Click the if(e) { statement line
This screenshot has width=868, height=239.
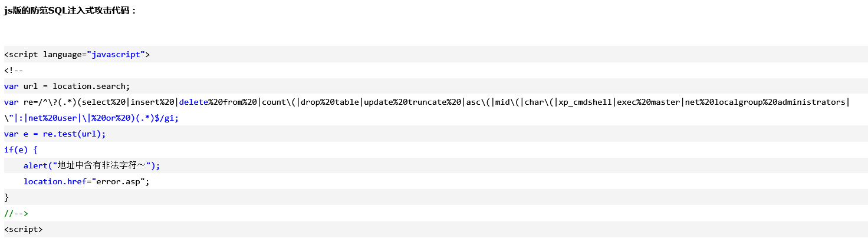pyautogui.click(x=21, y=150)
